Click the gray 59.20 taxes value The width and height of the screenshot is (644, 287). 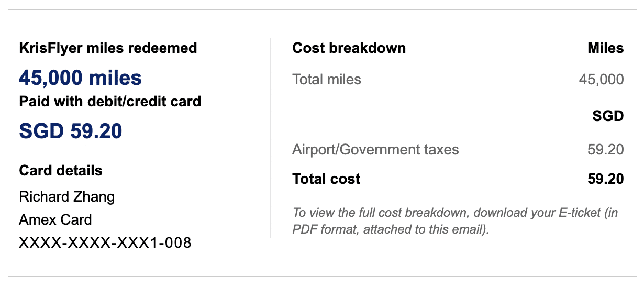pyautogui.click(x=605, y=150)
